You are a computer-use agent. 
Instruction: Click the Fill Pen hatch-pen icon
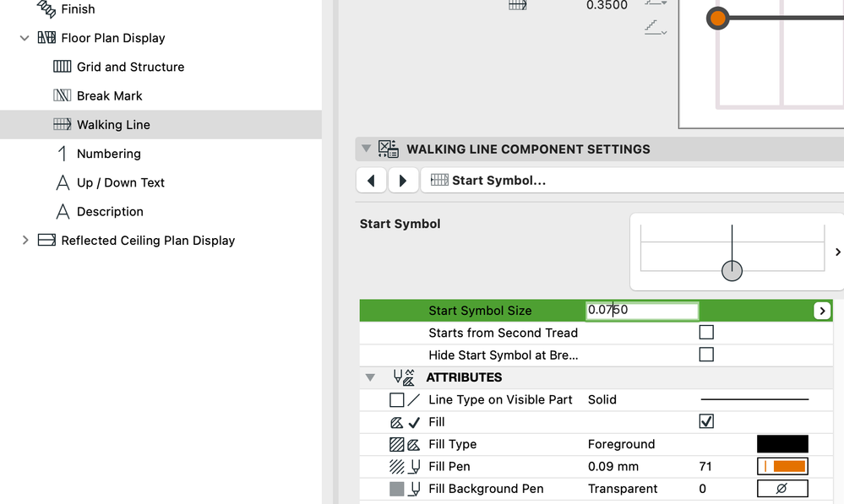click(397, 466)
